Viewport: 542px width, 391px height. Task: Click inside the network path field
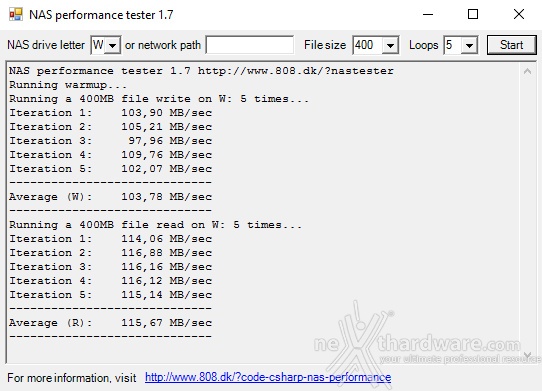click(x=250, y=45)
